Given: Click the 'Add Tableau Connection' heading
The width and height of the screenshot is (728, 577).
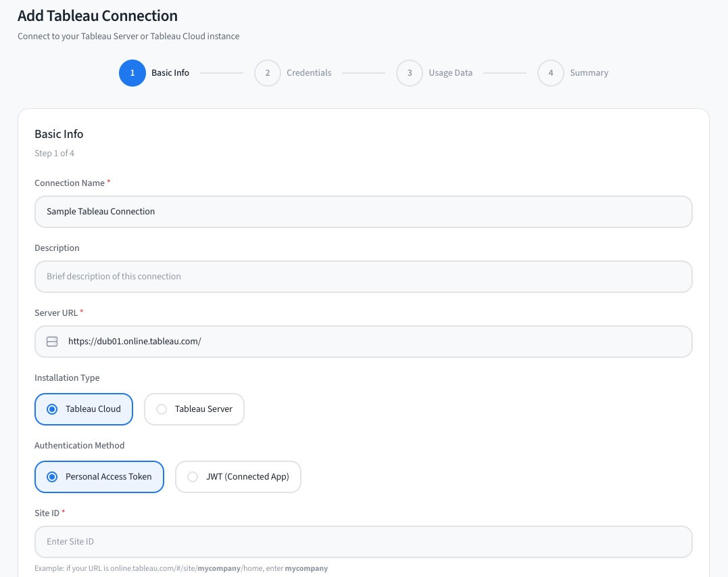Looking at the screenshot, I should click(x=97, y=16).
